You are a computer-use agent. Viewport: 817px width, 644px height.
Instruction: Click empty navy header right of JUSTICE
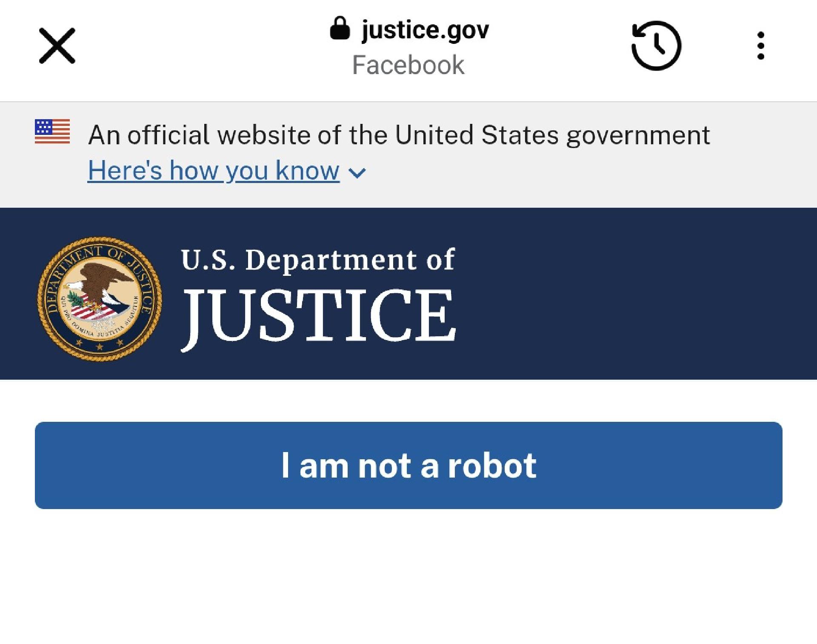click(x=638, y=294)
